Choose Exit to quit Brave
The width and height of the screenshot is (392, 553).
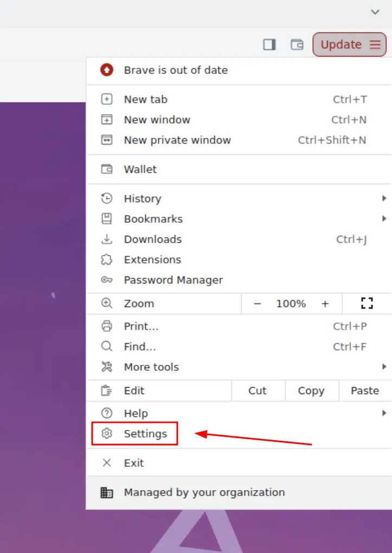[x=239, y=462]
